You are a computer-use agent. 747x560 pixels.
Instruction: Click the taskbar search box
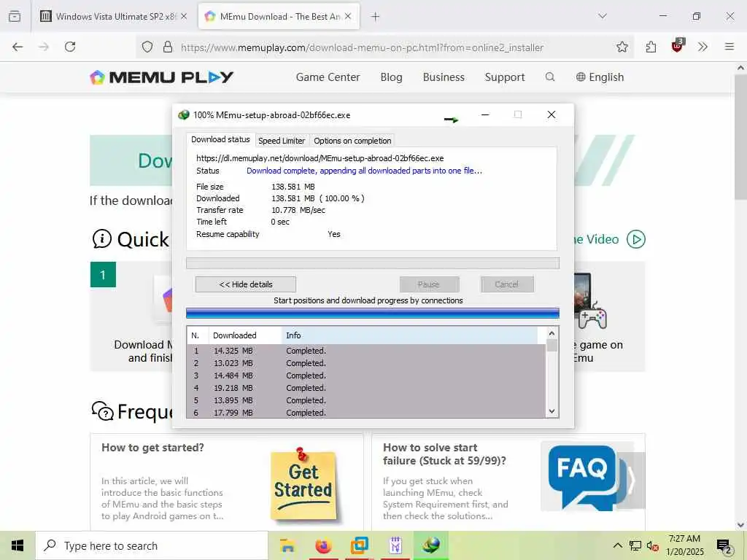pyautogui.click(x=152, y=545)
